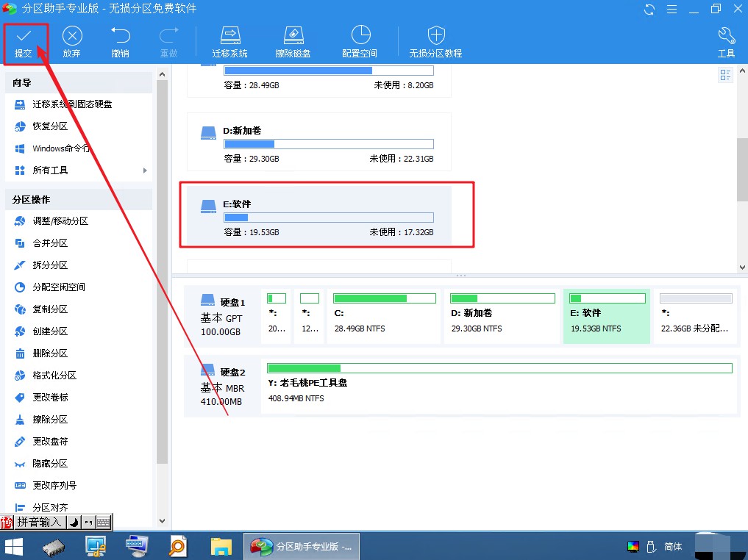The image size is (748, 560).
Task: Click the USB device tray icon
Action: tap(651, 546)
